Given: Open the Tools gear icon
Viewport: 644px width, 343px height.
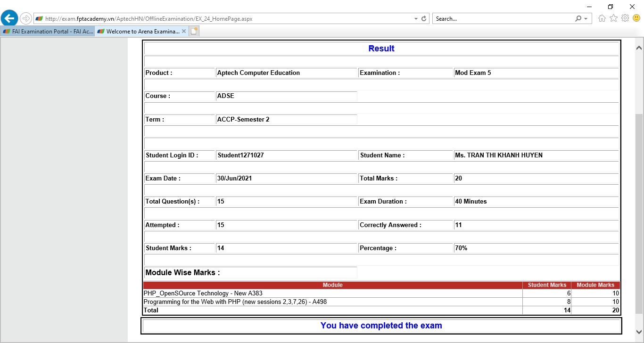Looking at the screenshot, I should (625, 18).
